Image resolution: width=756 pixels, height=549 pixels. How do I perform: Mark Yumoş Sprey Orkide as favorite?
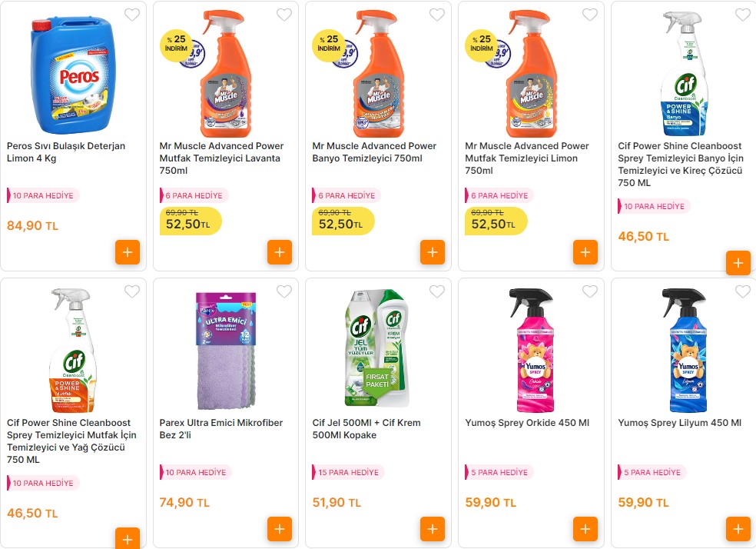coord(590,291)
